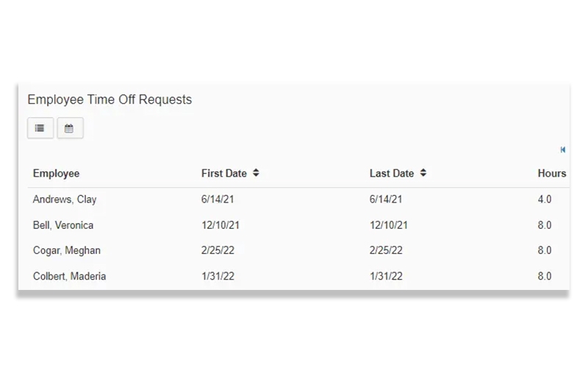Select the Cogar, Meghan row

click(67, 250)
